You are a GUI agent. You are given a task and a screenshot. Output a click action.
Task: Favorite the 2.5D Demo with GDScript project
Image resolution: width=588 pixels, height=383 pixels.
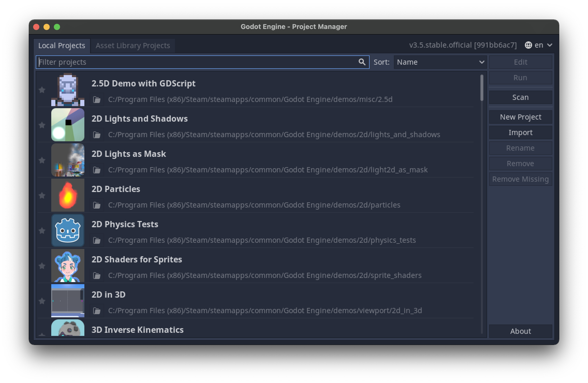(42, 90)
